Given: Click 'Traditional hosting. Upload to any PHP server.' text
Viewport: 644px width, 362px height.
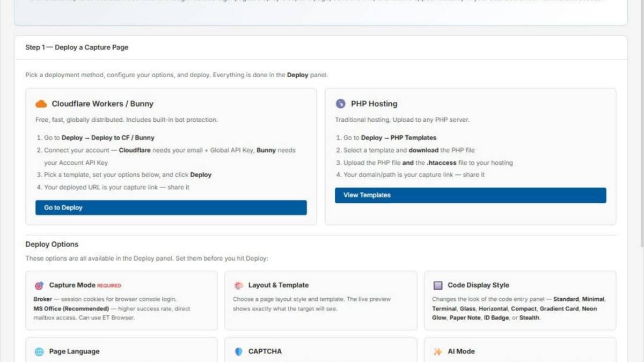Looking at the screenshot, I should (x=402, y=120).
